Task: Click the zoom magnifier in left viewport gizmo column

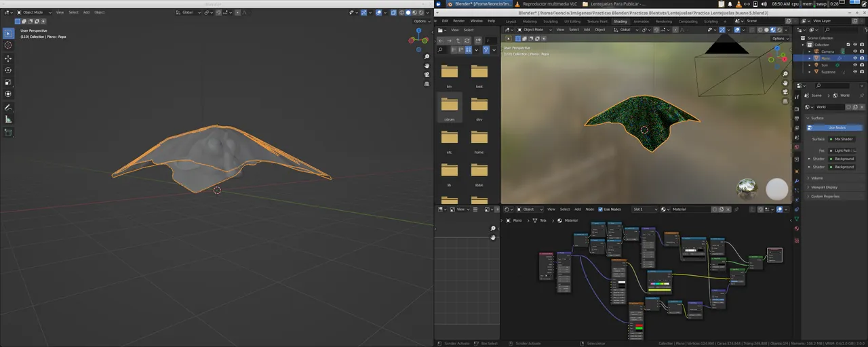Action: coord(427,57)
